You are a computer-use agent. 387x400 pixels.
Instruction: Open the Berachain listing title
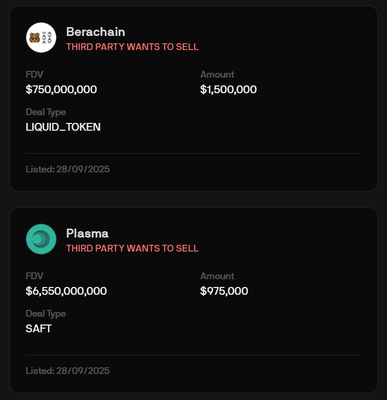96,32
